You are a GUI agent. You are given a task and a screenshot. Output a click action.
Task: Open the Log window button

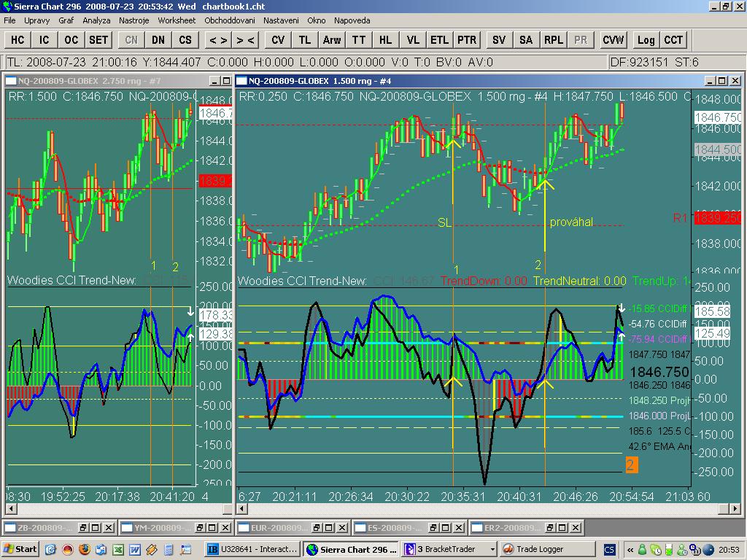[x=646, y=40]
